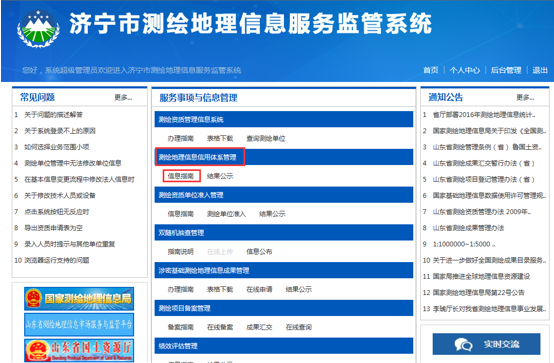Open FAQ 导出资质申请表为空

[x=53, y=228]
